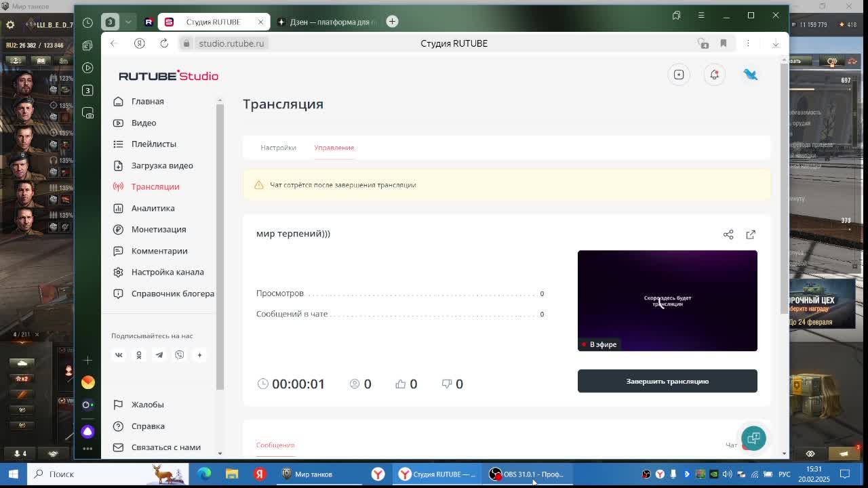The width and height of the screenshot is (868, 488).
Task: Open browser page menu three dots
Action: 748,43
